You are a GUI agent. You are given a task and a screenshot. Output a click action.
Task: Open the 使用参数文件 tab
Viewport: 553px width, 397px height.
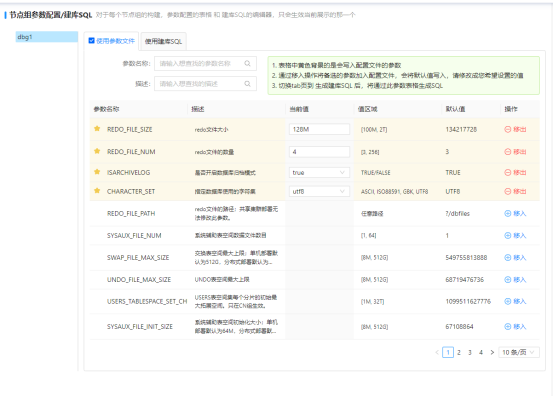tap(115, 41)
